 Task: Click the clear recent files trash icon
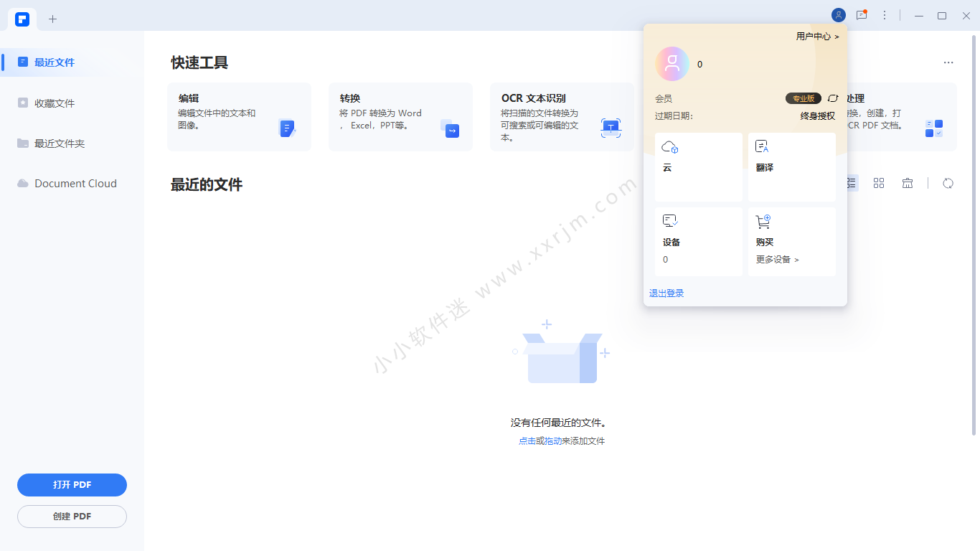pos(908,183)
